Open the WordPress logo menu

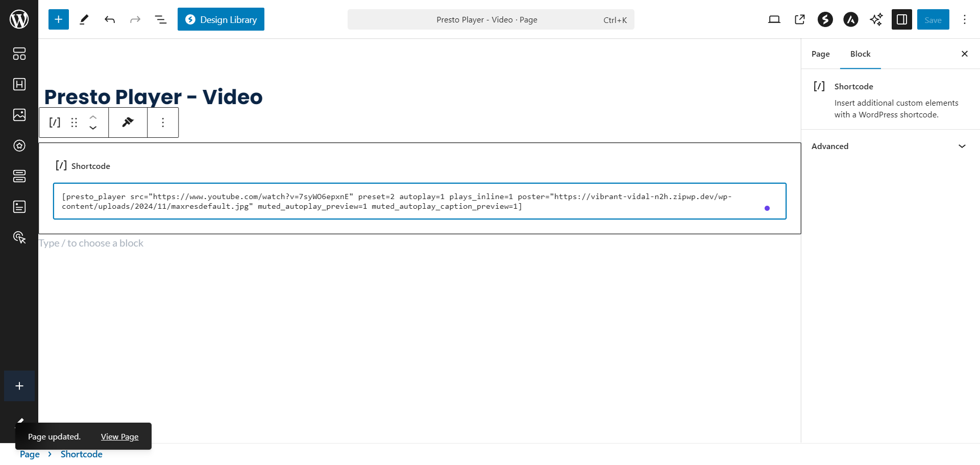[19, 19]
